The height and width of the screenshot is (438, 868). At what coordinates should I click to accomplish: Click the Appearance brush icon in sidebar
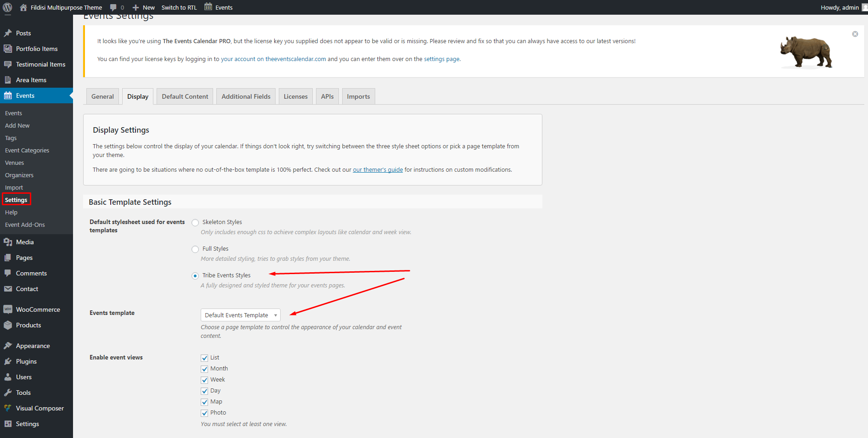pyautogui.click(x=8, y=346)
